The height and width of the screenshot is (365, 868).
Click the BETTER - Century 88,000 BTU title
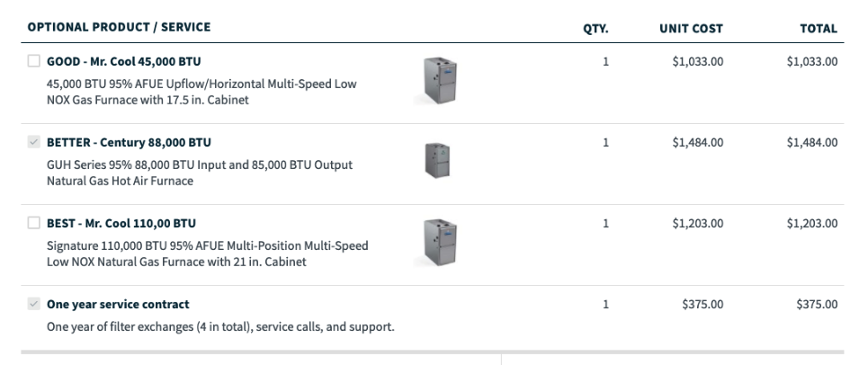click(129, 143)
